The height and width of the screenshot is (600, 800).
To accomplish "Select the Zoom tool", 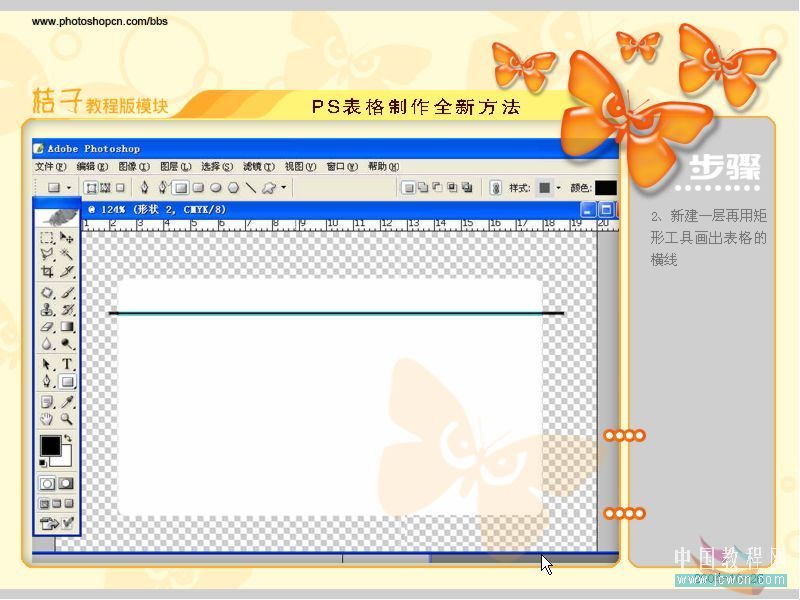I will [66, 419].
